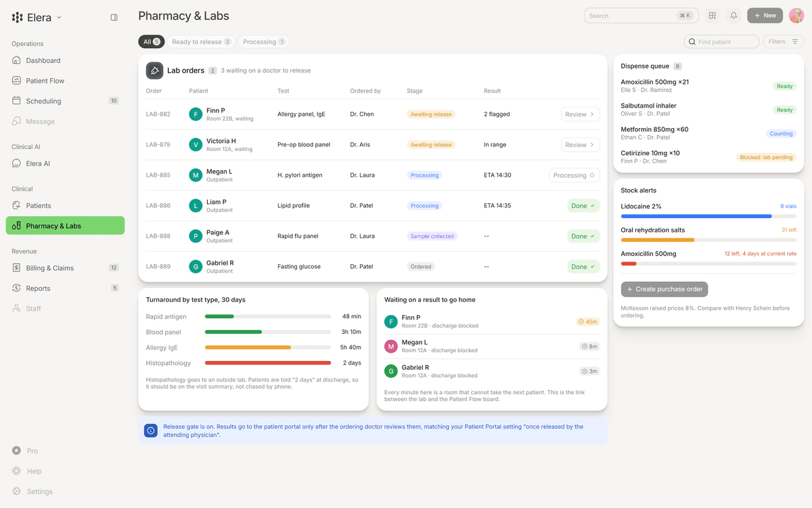The height and width of the screenshot is (508, 812).
Task: Click the Elera logo icon
Action: pos(18,18)
